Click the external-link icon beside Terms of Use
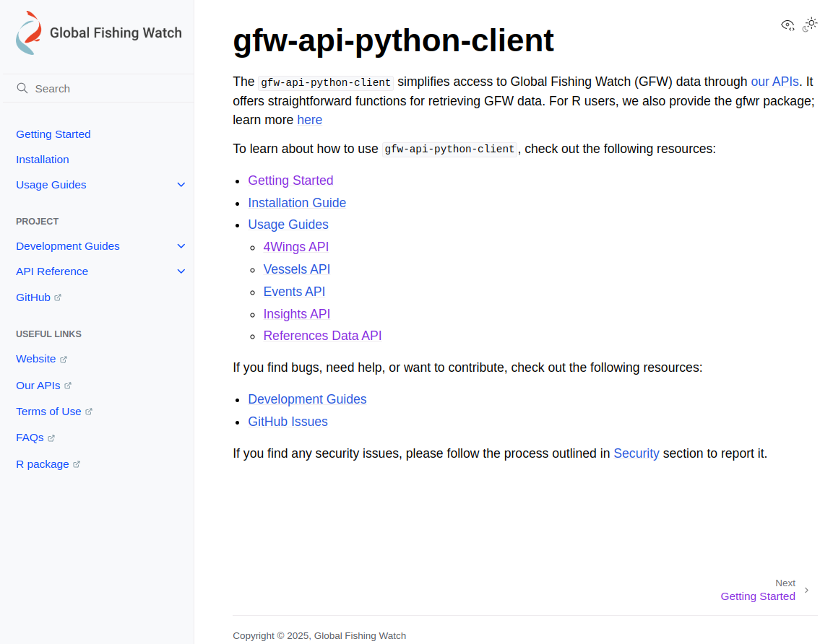This screenshot has height=644, width=833. (x=89, y=412)
